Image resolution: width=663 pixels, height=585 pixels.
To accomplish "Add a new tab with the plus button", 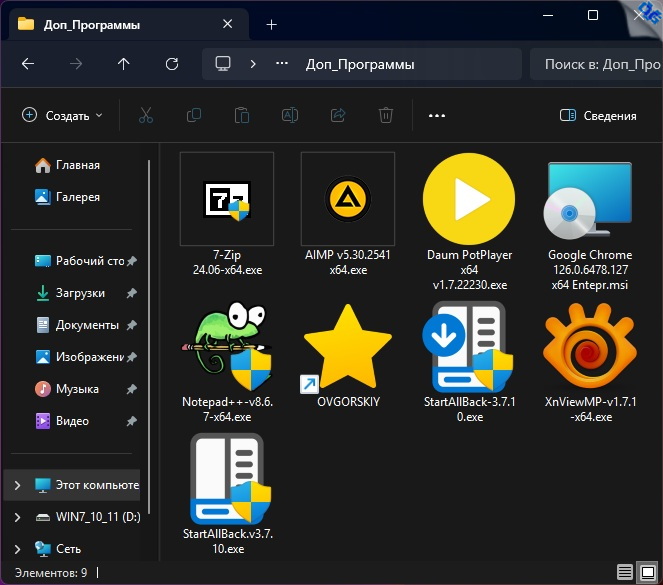I will tap(271, 24).
